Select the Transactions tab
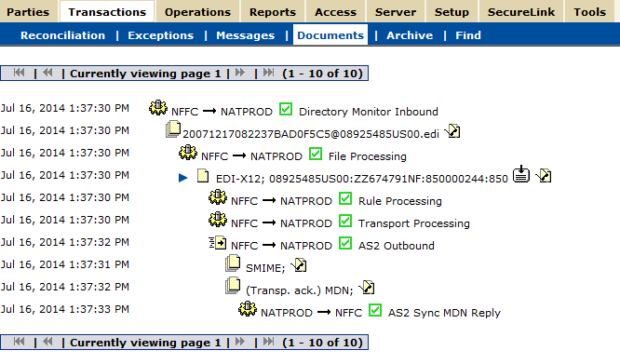The width and height of the screenshot is (620, 364). pos(107,12)
